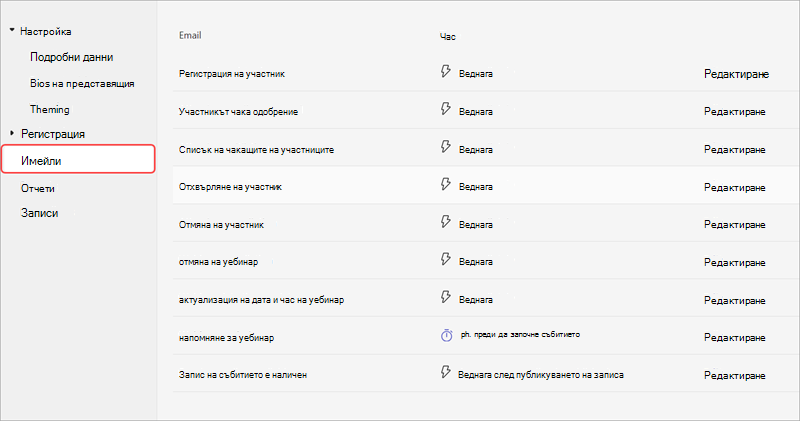Select Запис на събитието е наличен text

coord(243,375)
